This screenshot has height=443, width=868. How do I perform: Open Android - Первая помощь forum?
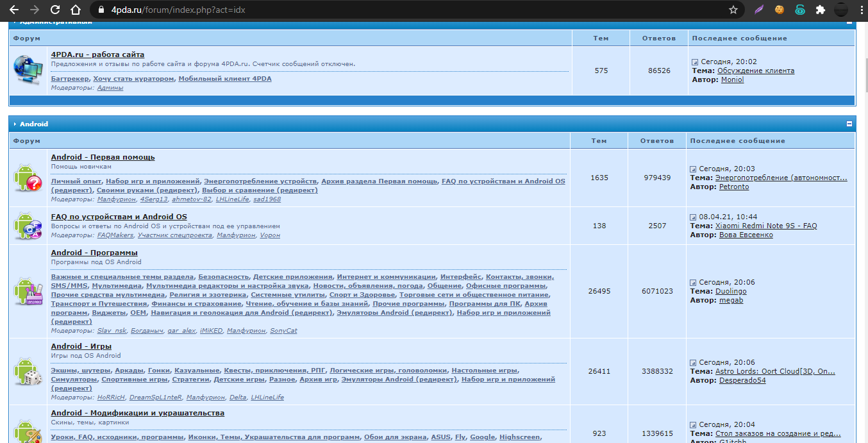(x=103, y=157)
